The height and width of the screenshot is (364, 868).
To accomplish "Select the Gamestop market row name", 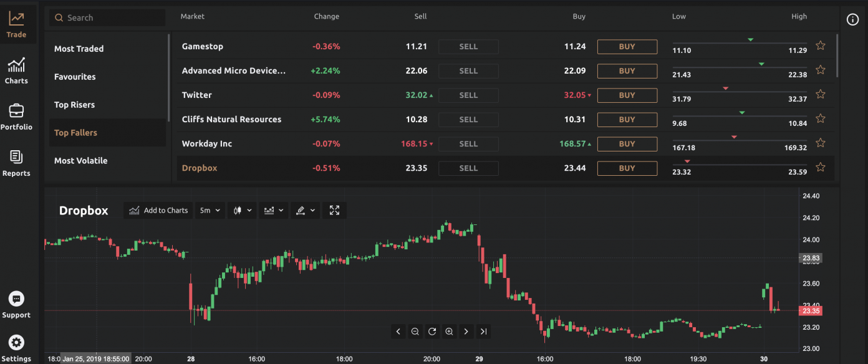I will [203, 46].
